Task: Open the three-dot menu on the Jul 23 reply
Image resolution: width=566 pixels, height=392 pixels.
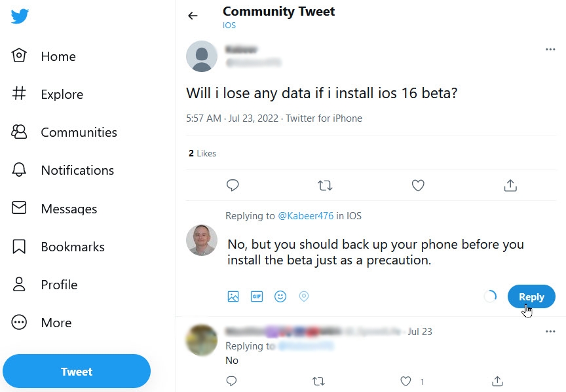Action: click(550, 332)
